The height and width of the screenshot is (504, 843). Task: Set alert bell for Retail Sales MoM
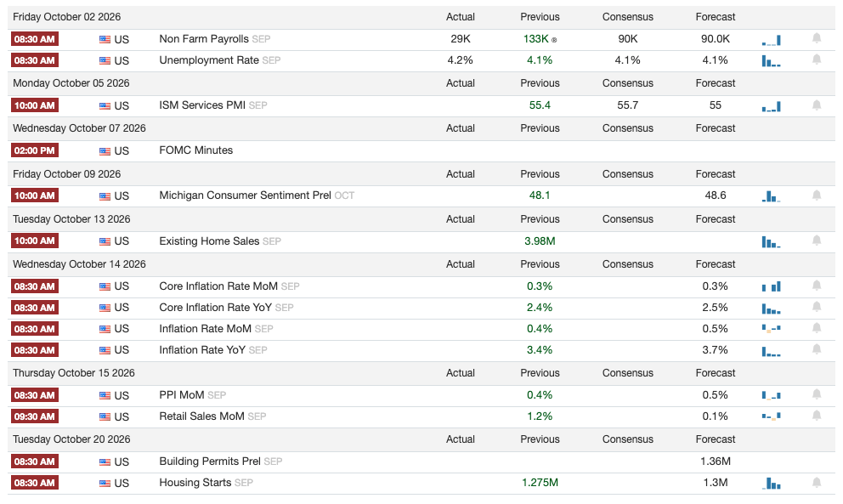coord(816,416)
